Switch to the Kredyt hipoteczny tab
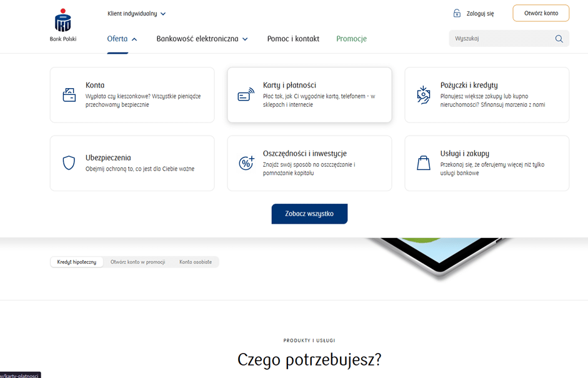This screenshot has width=588, height=378. (x=76, y=262)
